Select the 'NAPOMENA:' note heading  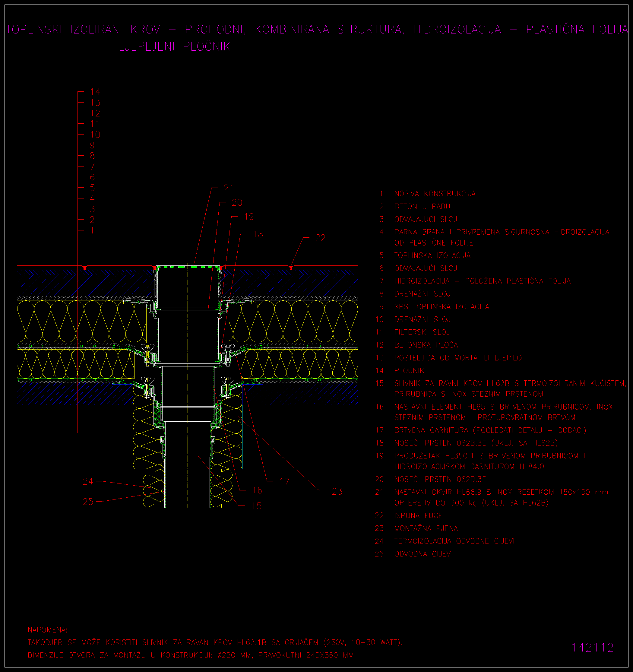tap(48, 630)
